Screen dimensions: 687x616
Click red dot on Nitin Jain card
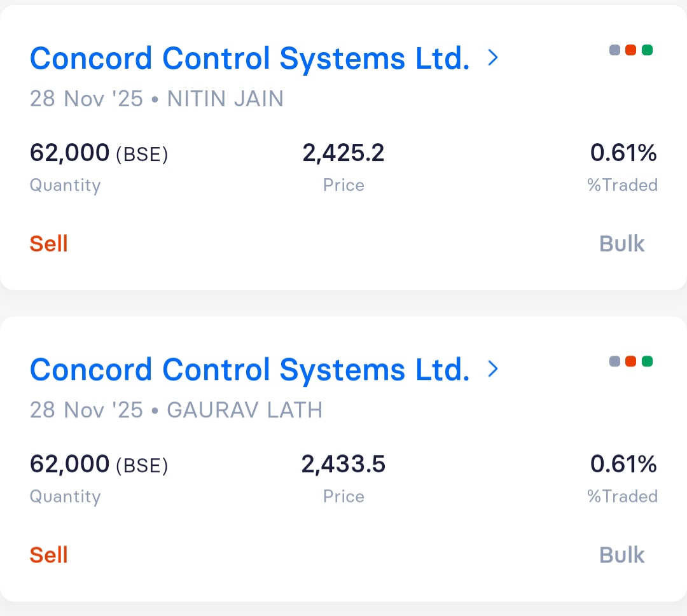coord(631,50)
